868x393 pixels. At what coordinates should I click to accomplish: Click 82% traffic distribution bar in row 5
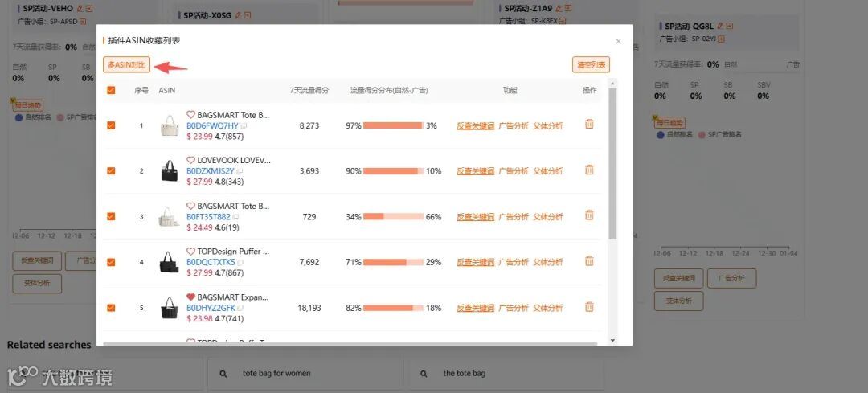point(394,308)
